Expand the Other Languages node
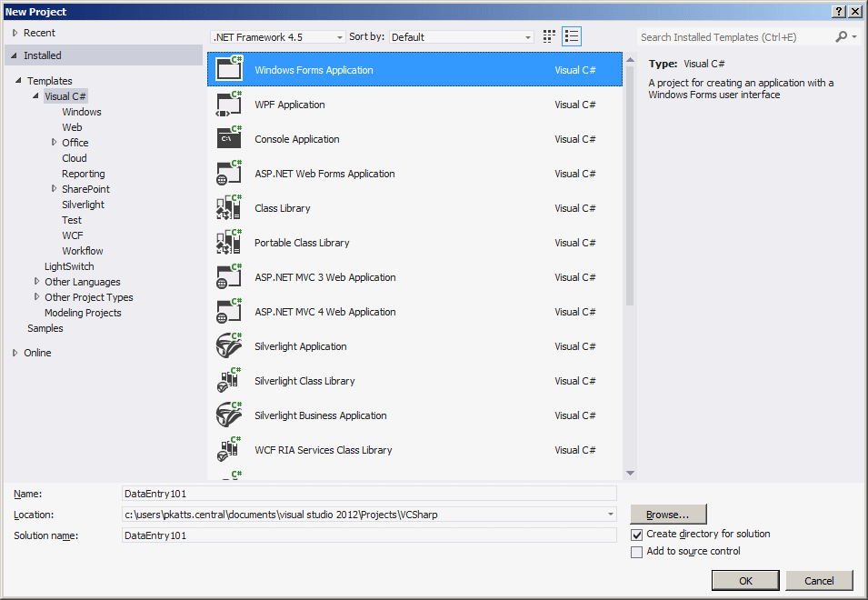 click(x=36, y=281)
